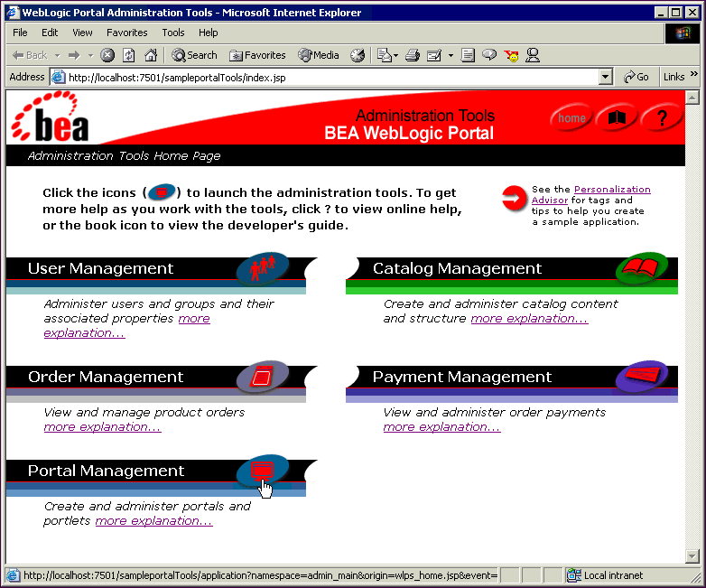Click the User Management heading text
The width and height of the screenshot is (706, 588).
coord(100,268)
